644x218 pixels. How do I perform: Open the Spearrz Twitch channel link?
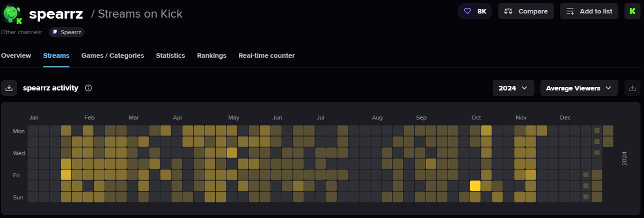pyautogui.click(x=67, y=32)
